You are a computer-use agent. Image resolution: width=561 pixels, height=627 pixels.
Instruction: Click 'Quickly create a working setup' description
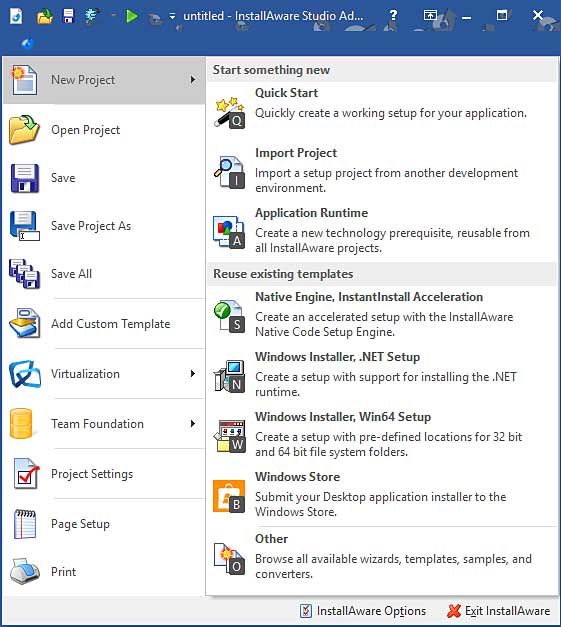tap(391, 113)
